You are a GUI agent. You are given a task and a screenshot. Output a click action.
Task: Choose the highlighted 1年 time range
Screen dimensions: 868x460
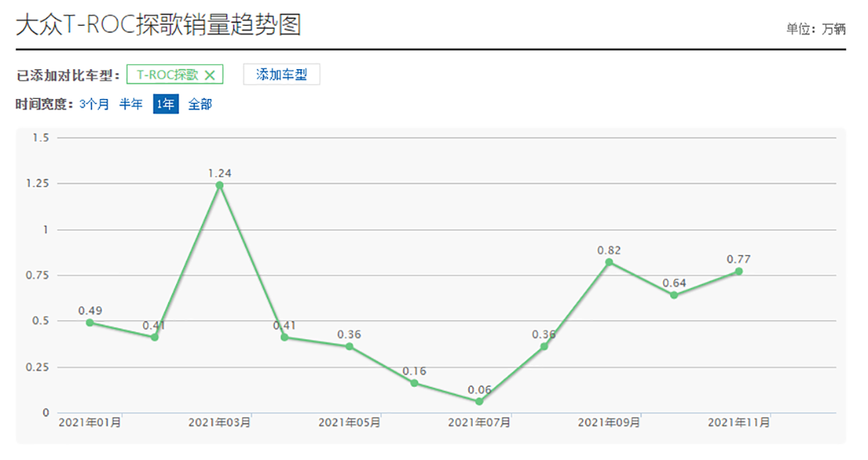(x=166, y=105)
